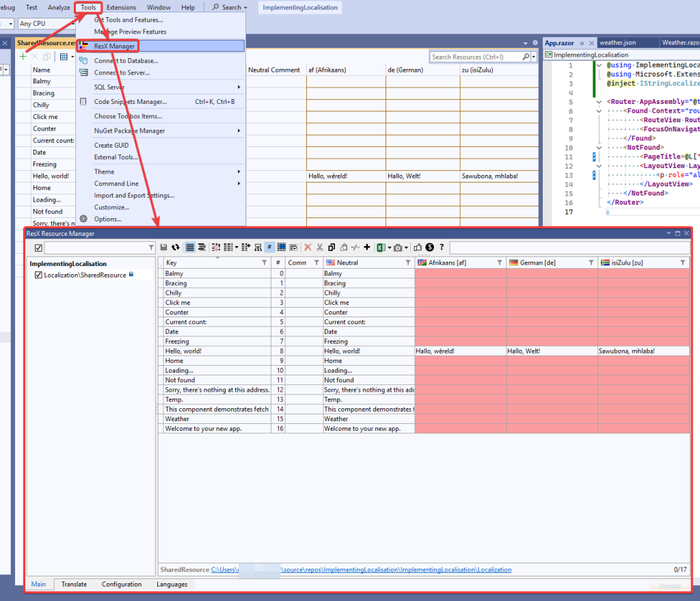
Task: Click the question mark help icon
Action: [x=442, y=248]
